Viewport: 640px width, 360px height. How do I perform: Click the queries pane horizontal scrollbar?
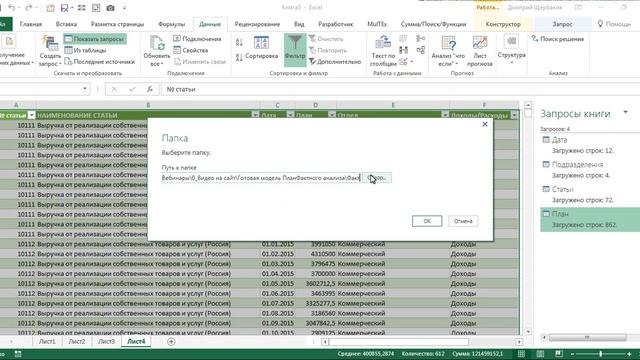pyautogui.click(x=587, y=337)
